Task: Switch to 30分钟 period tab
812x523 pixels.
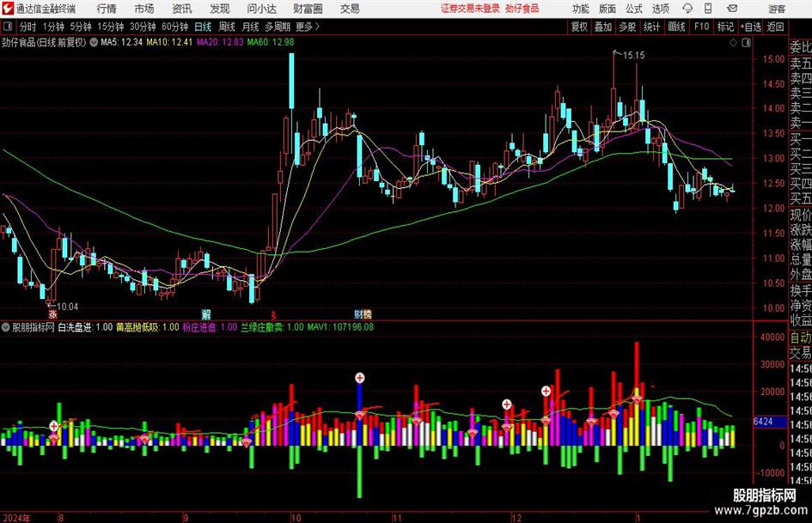Action: [143, 27]
